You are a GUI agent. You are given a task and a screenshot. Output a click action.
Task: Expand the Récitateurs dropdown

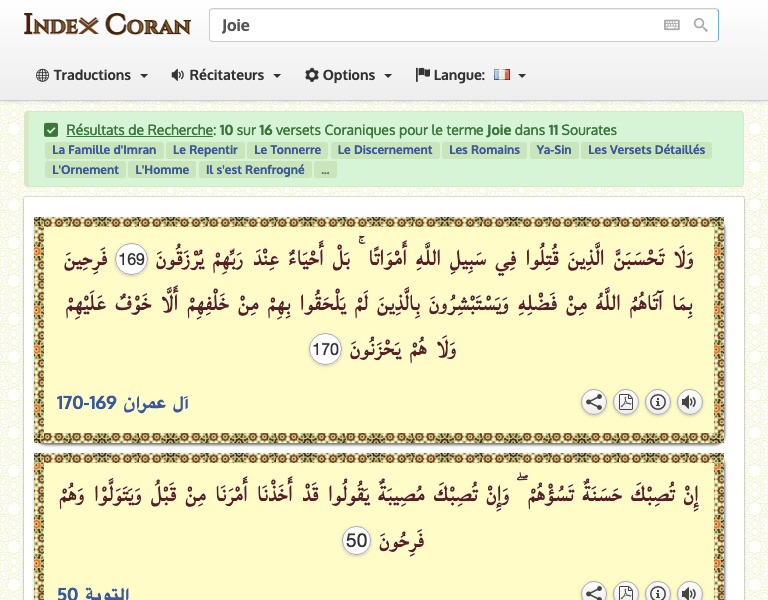pyautogui.click(x=226, y=75)
